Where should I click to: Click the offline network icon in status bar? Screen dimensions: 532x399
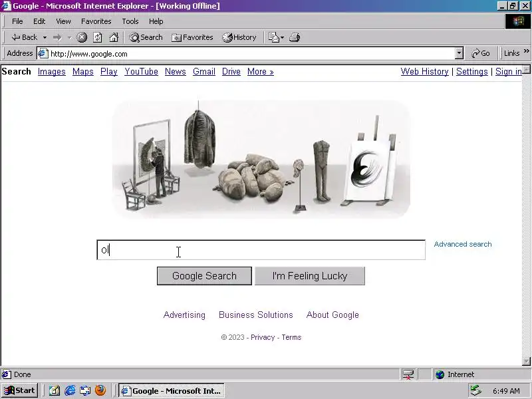point(408,374)
